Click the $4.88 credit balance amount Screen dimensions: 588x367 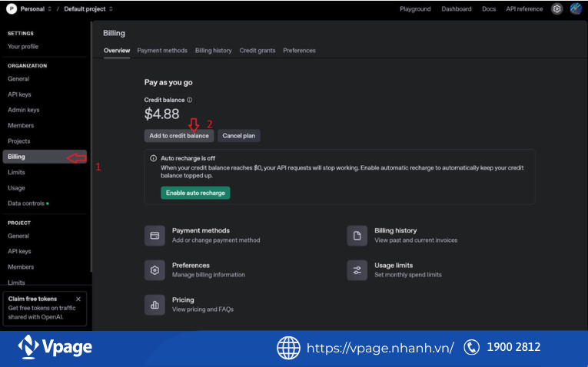click(161, 114)
